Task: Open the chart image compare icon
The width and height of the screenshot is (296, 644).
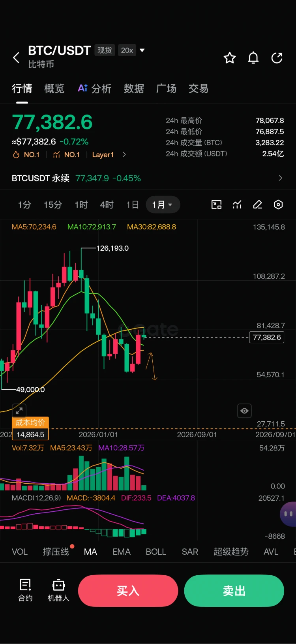Action: click(x=217, y=205)
